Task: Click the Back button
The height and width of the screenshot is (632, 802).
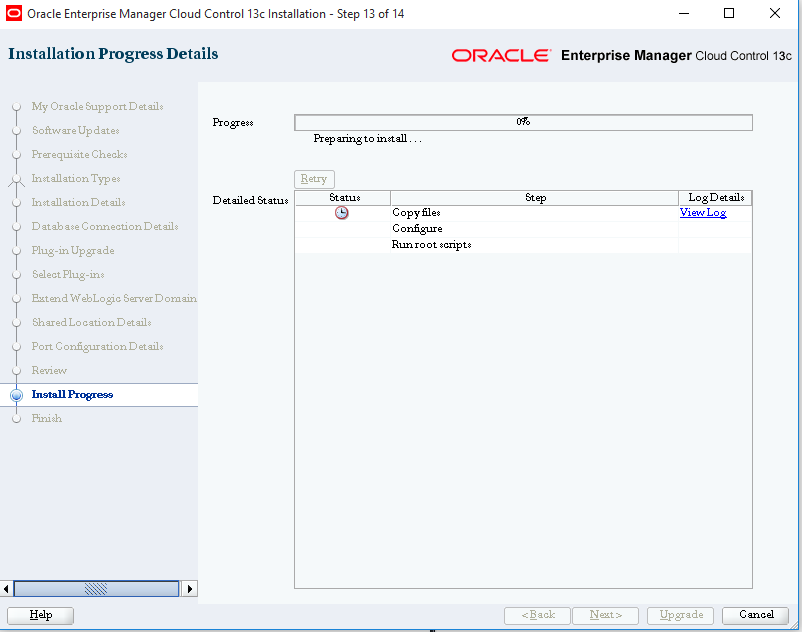Action: pyautogui.click(x=537, y=615)
